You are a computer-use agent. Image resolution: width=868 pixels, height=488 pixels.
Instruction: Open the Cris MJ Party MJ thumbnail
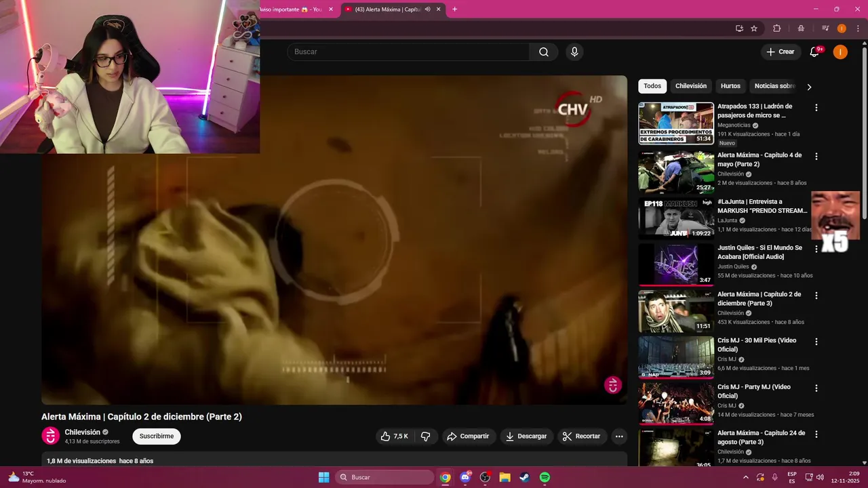tap(676, 403)
